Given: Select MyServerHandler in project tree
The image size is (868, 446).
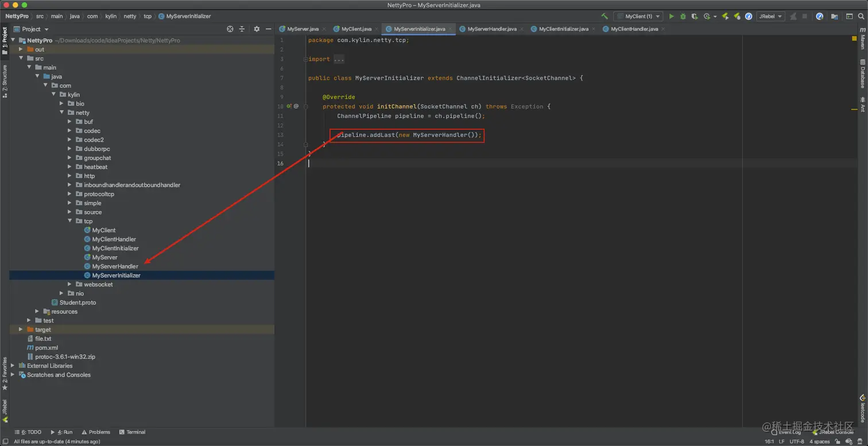Looking at the screenshot, I should click(x=115, y=266).
